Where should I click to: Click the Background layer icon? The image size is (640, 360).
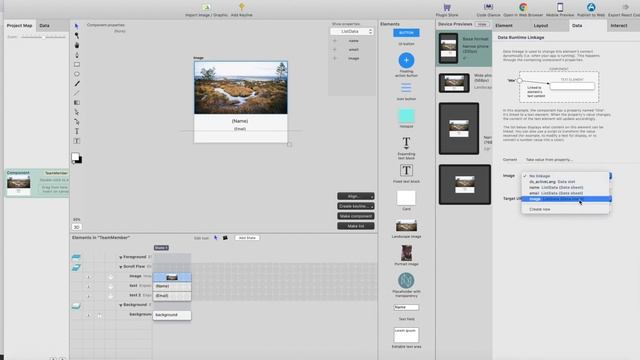click(x=76, y=306)
